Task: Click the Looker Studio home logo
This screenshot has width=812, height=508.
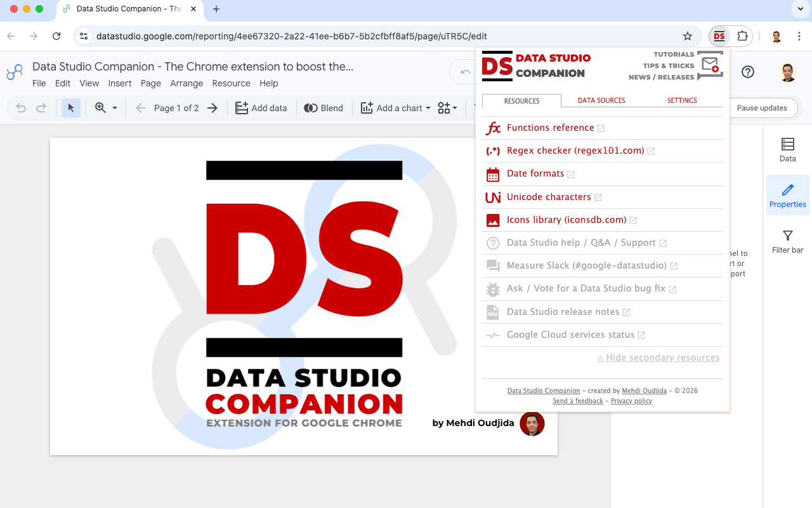Action: [x=15, y=72]
